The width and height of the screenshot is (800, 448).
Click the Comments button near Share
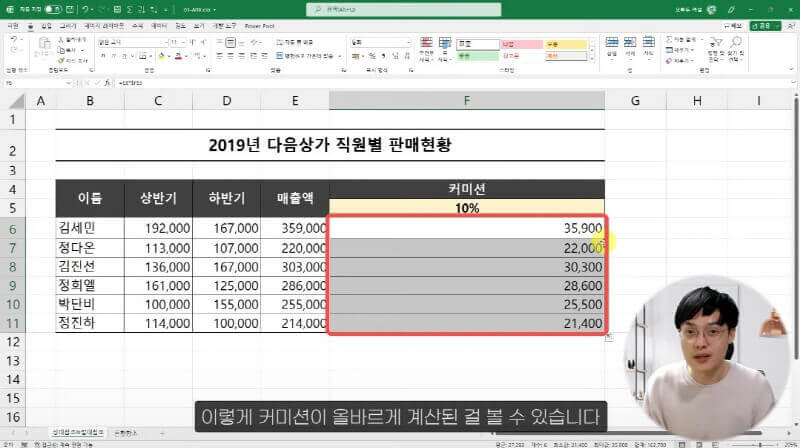[733, 26]
